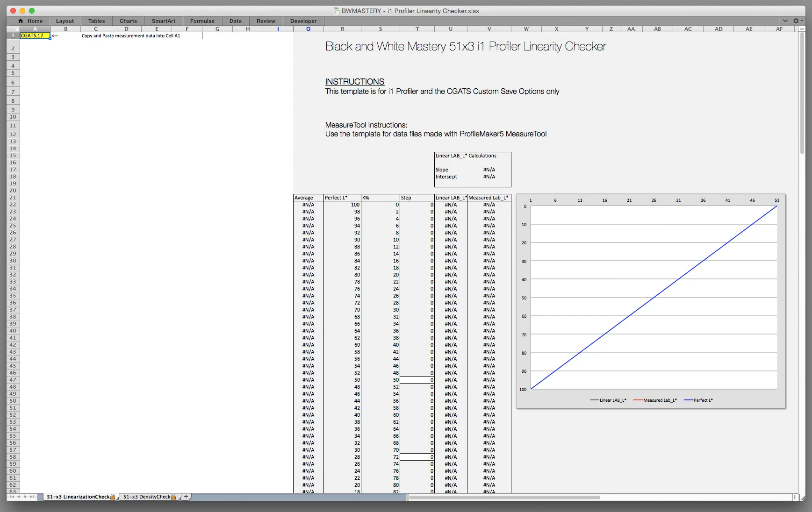Click the pane resize grip at bottom right
812x512 pixels.
(802, 497)
